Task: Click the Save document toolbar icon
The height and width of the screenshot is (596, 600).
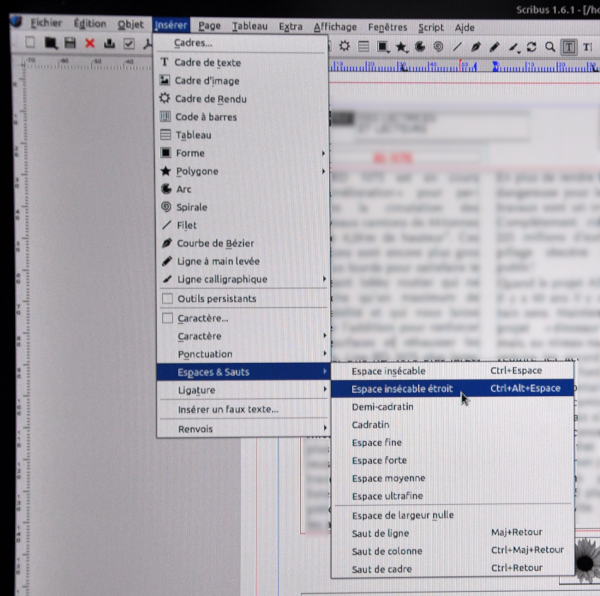Action: coord(70,44)
